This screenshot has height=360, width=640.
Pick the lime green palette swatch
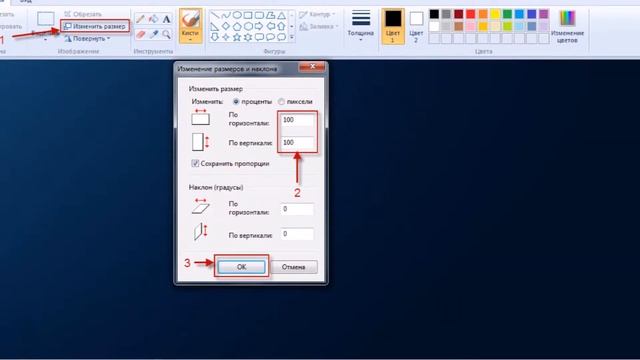coord(507,27)
